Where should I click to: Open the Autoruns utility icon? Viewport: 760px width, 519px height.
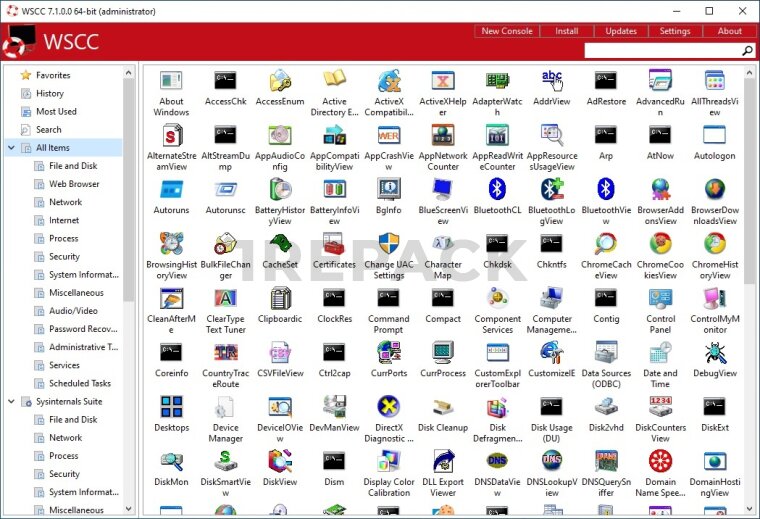[171, 189]
